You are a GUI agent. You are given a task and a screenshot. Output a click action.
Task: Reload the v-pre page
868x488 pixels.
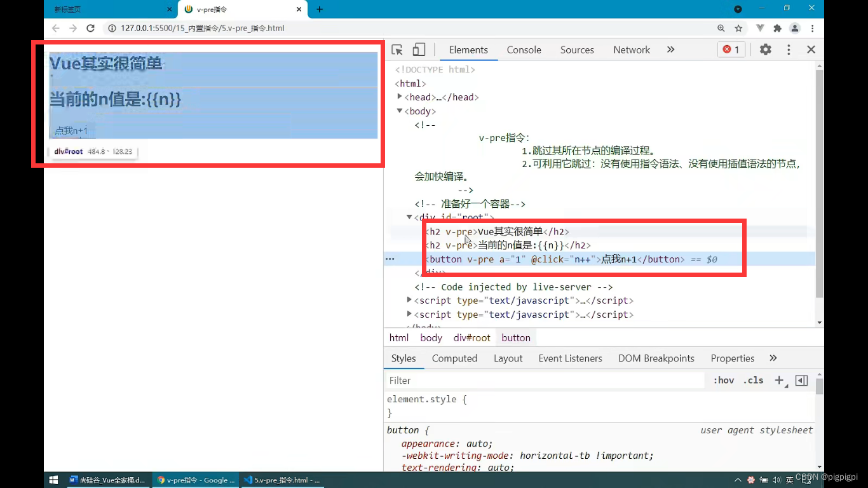pos(90,28)
